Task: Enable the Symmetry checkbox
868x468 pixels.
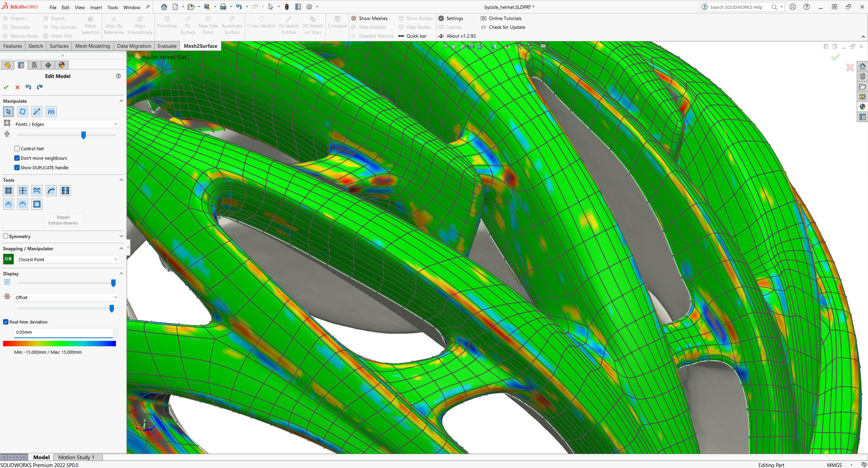Action: tap(5, 236)
